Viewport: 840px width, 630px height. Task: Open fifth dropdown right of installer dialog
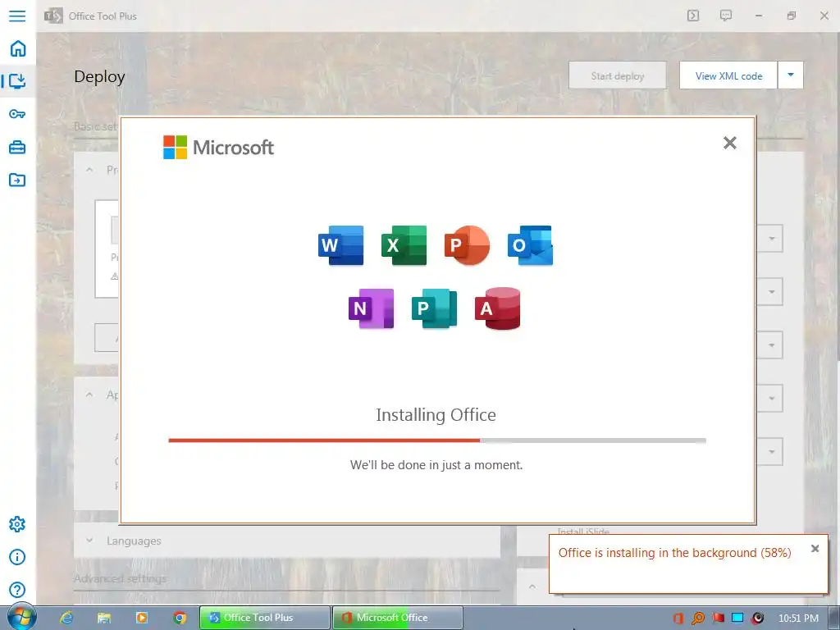pos(771,452)
